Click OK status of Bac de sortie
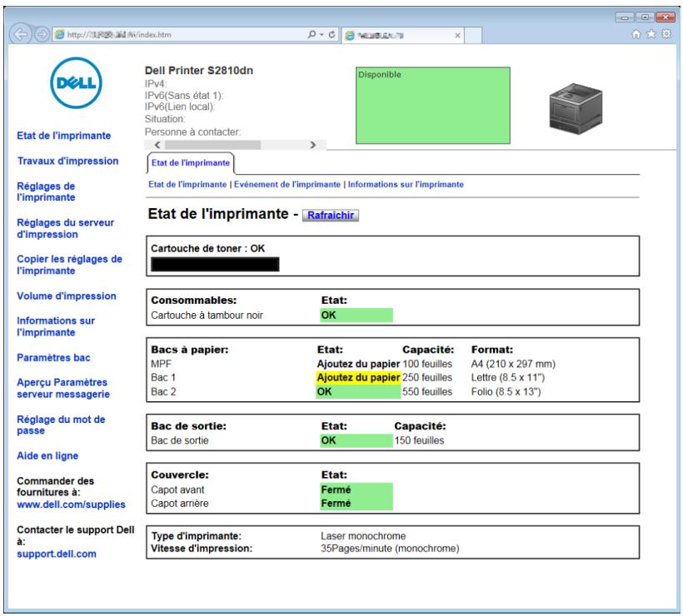 tap(356, 440)
